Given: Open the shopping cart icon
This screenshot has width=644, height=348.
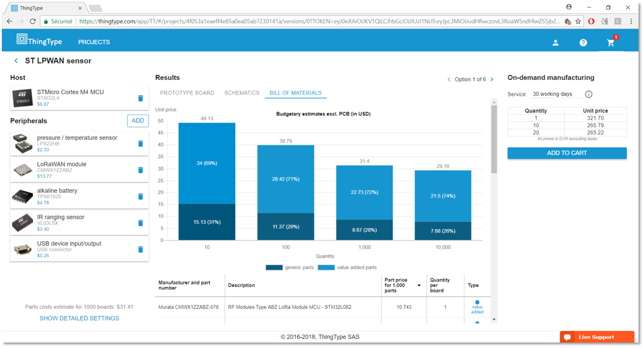Looking at the screenshot, I should (610, 43).
